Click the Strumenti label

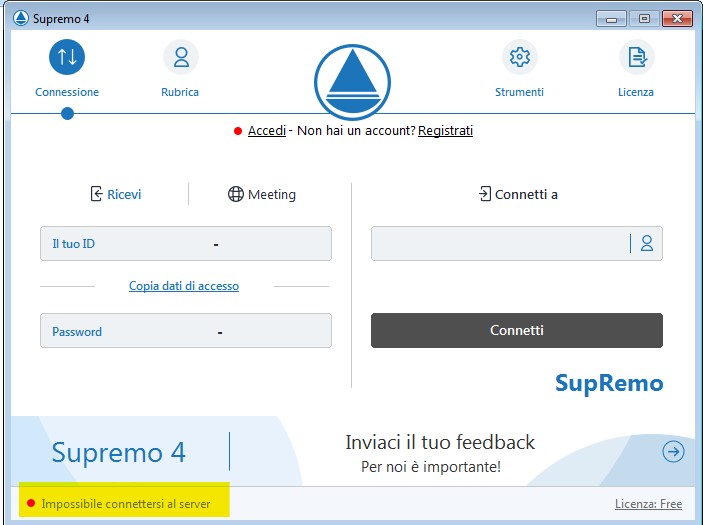click(x=519, y=92)
